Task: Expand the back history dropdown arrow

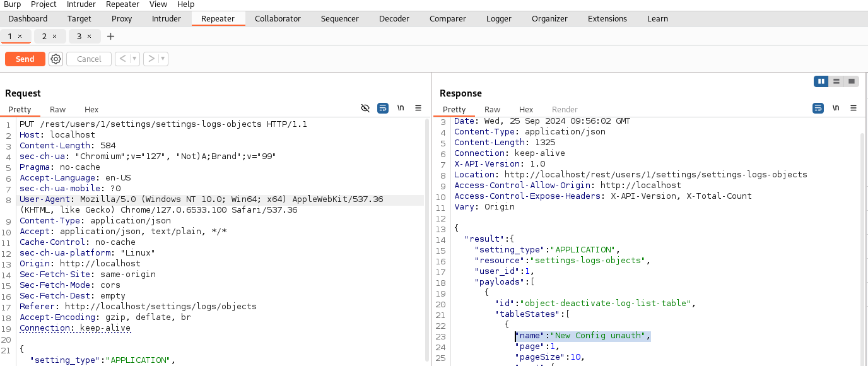Action: coord(134,59)
